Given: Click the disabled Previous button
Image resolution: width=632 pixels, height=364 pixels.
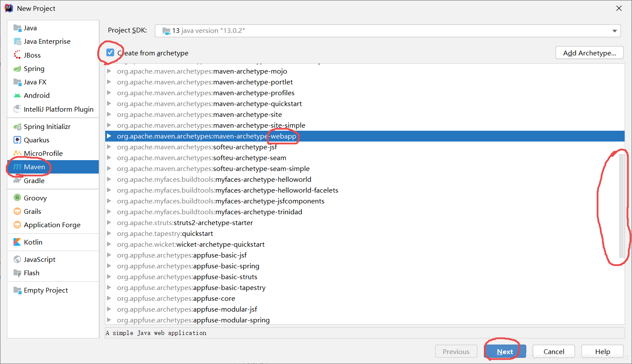Looking at the screenshot, I should [456, 351].
